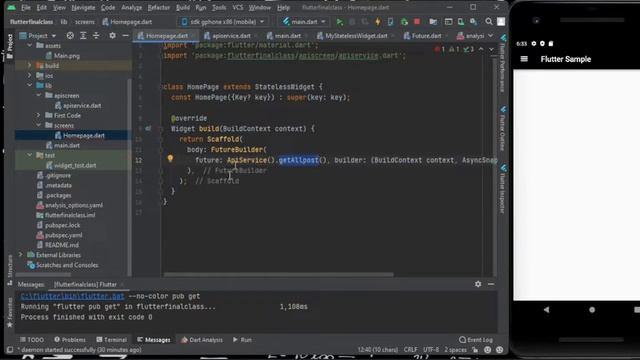The width and height of the screenshot is (640, 360).
Task: Expand the First Code folder
Action: click(39, 116)
